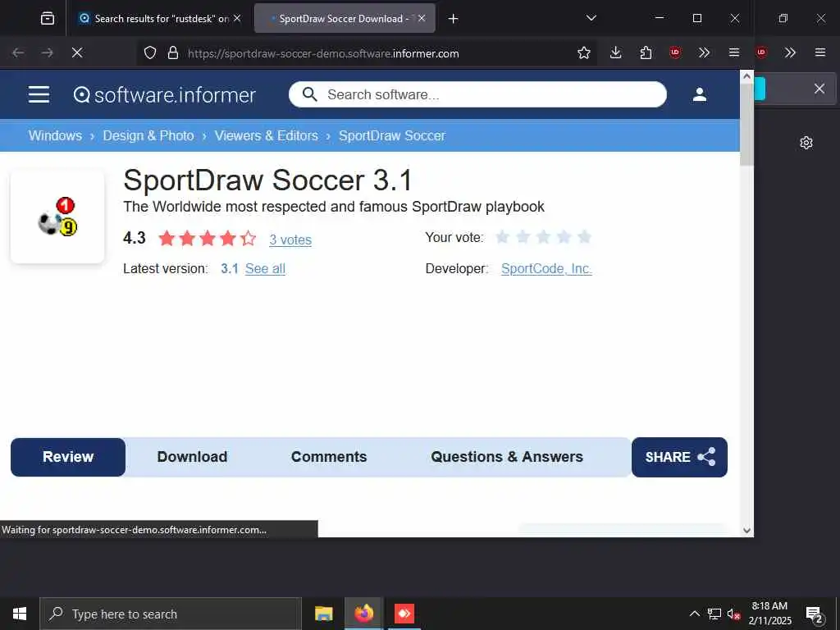This screenshot has height=630, width=840.
Task: Open the notification center icon
Action: click(x=815, y=614)
